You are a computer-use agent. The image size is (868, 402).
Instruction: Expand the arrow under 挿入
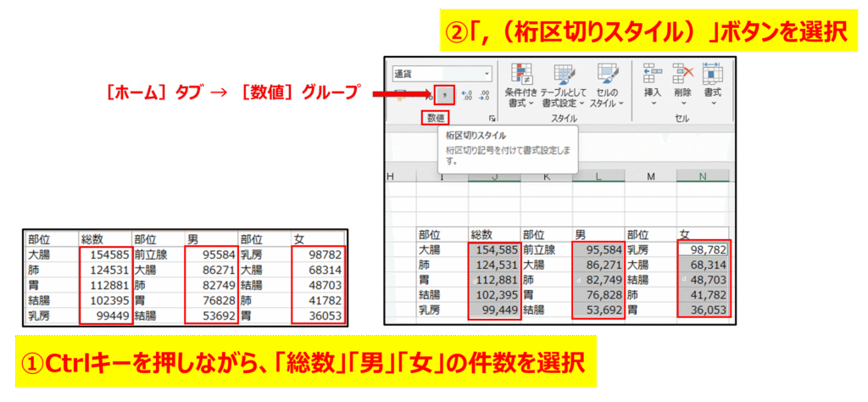(653, 104)
